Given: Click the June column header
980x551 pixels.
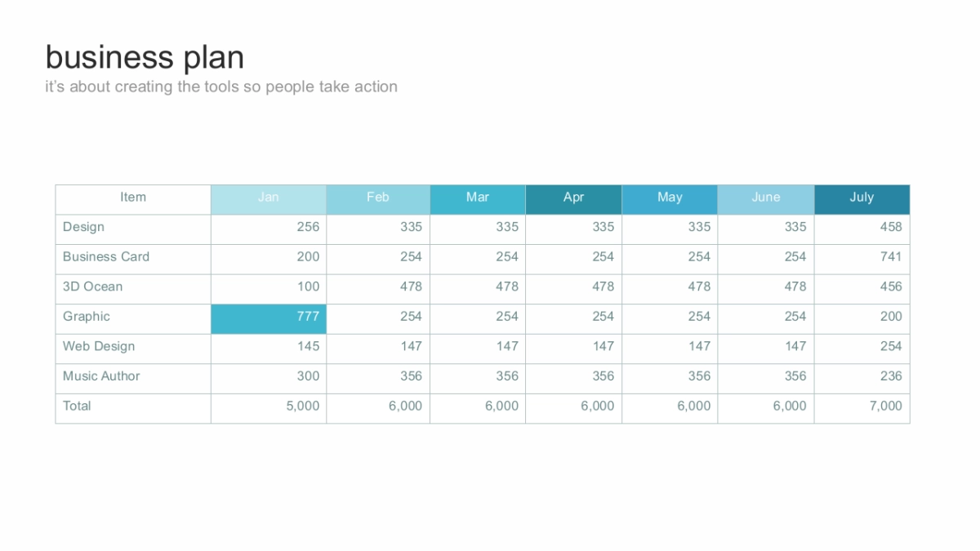Looking at the screenshot, I should (766, 198).
